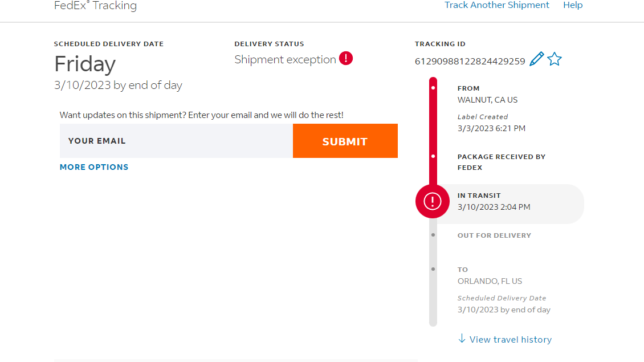Click the ORLANDO, FL US destination text
Viewport: 644px width, 362px height.
coord(490,281)
